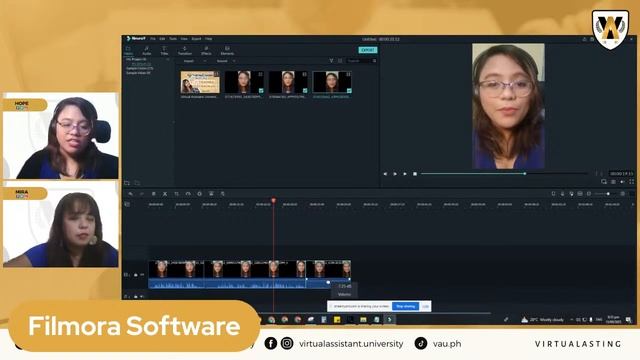
Task: Click the Chrome icon in taskbar
Action: [x=271, y=320]
